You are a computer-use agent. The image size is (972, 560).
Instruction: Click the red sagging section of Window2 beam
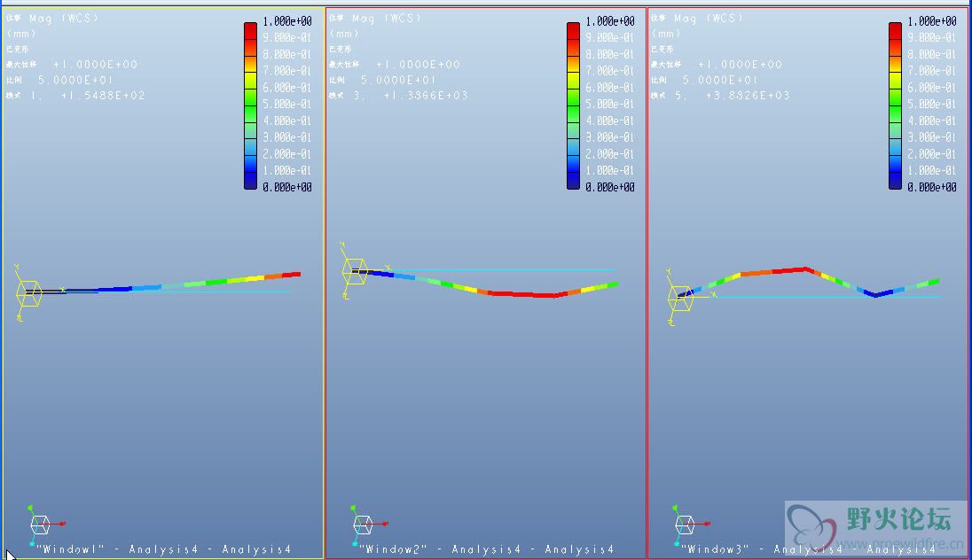527,295
